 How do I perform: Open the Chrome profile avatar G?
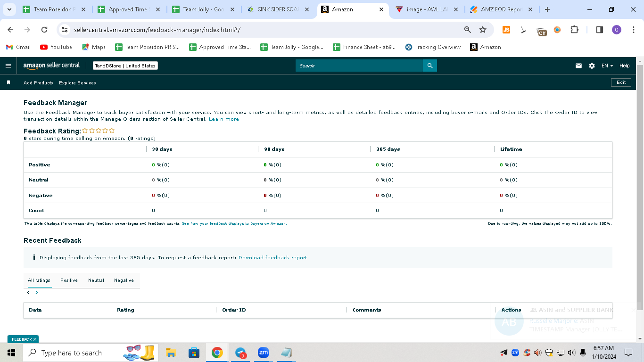(617, 30)
